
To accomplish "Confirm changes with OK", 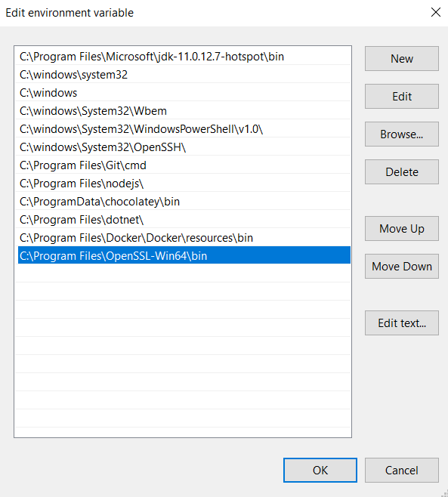I will pos(320,470).
